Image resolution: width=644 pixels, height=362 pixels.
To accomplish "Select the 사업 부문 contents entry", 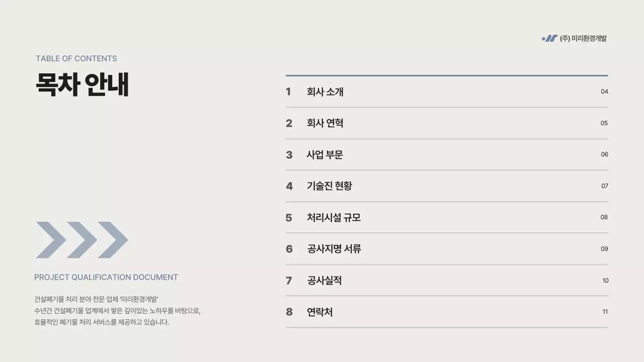I will click(325, 155).
